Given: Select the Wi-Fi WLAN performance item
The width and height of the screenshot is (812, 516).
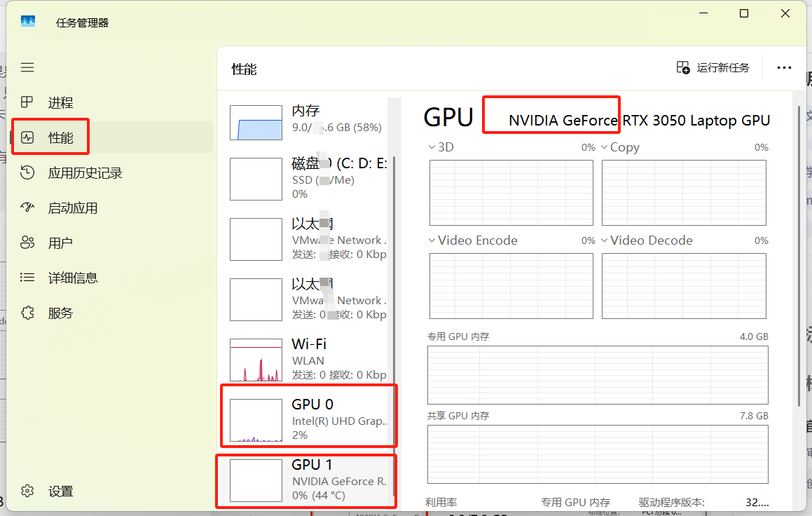Looking at the screenshot, I should (x=309, y=360).
